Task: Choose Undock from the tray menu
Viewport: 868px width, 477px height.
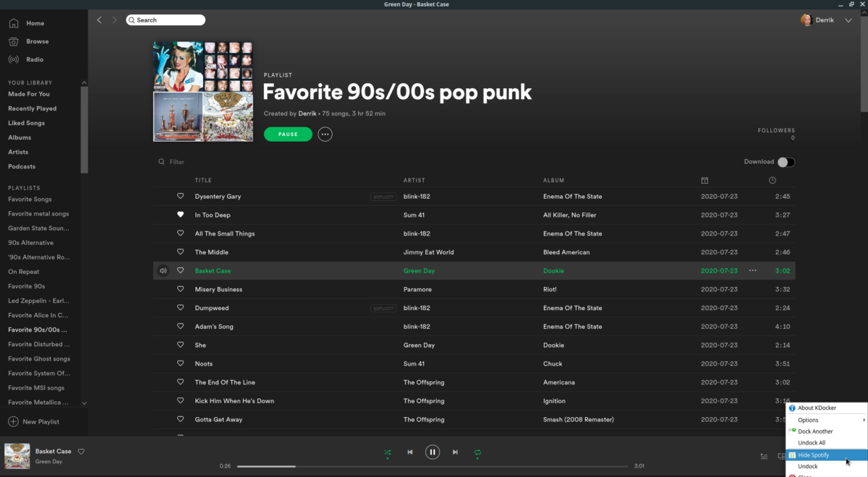Action: (827, 467)
